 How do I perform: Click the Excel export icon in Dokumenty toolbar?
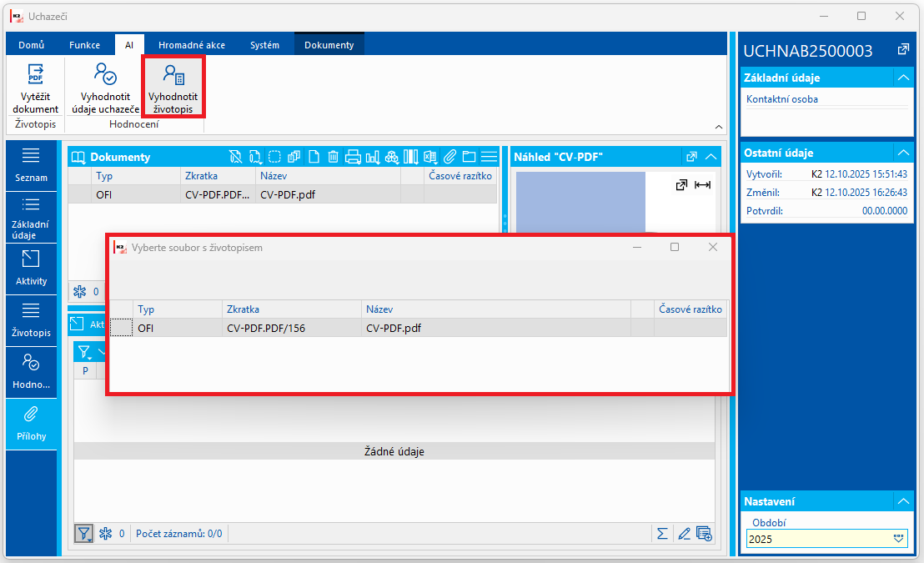(x=430, y=157)
